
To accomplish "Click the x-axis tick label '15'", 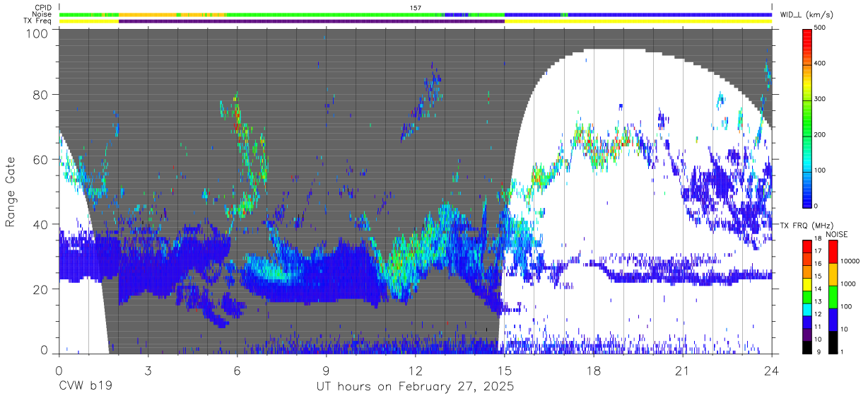I will 505,371.
